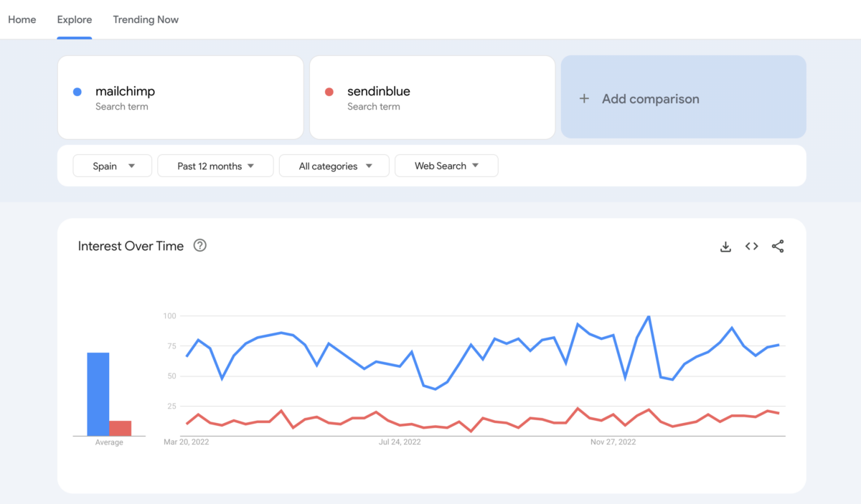Open the Web Search type dropdown
The image size is (861, 504).
click(446, 166)
